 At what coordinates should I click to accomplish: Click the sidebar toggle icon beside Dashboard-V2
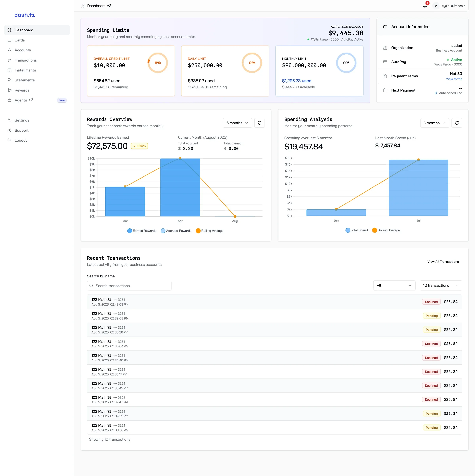(x=83, y=6)
